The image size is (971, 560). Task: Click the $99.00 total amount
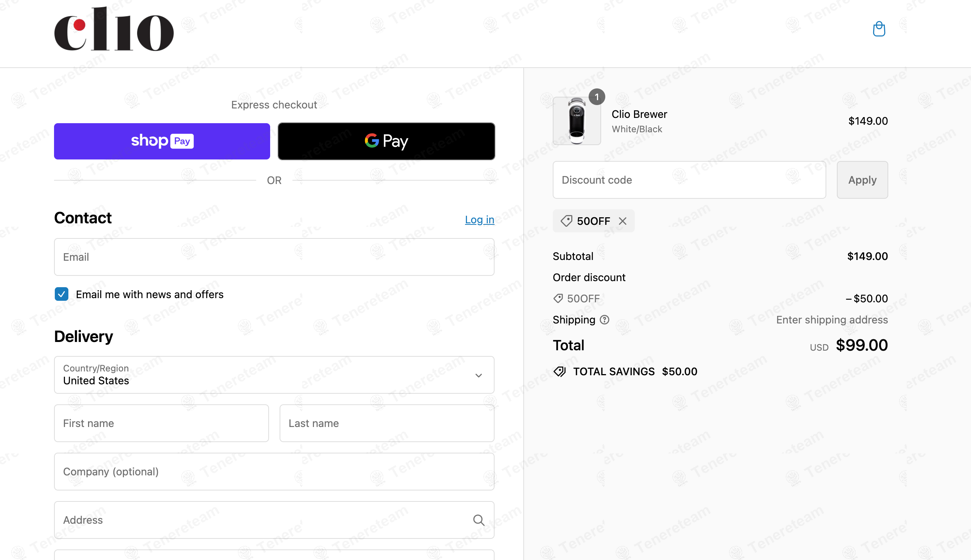[862, 345]
